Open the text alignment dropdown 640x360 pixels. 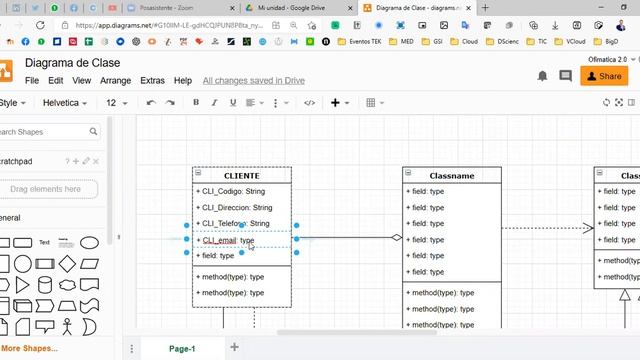255,102
